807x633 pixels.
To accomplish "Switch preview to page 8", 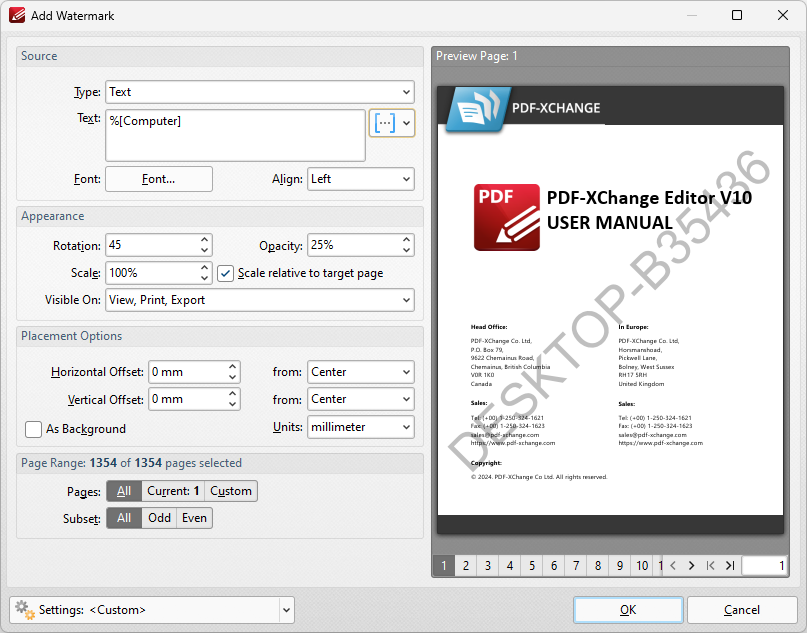I will click(598, 566).
